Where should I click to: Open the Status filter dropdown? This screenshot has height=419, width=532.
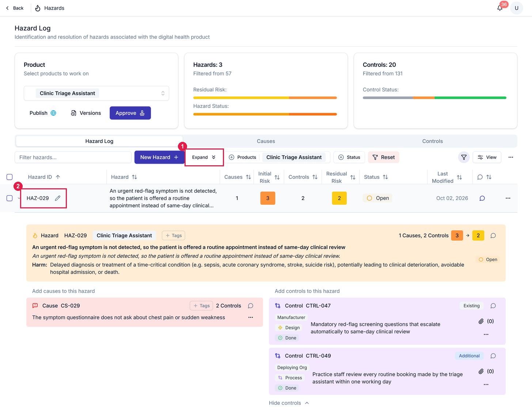point(349,157)
